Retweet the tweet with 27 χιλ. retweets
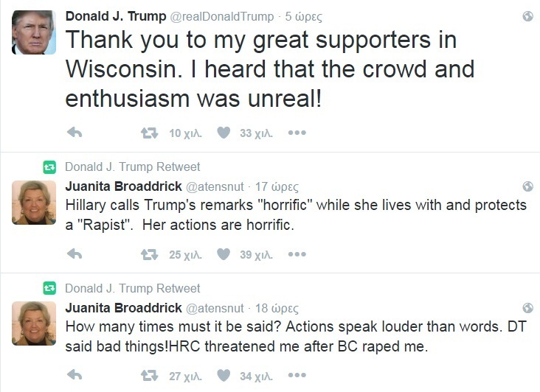Image resolution: width=540 pixels, height=392 pixels. pos(149,376)
